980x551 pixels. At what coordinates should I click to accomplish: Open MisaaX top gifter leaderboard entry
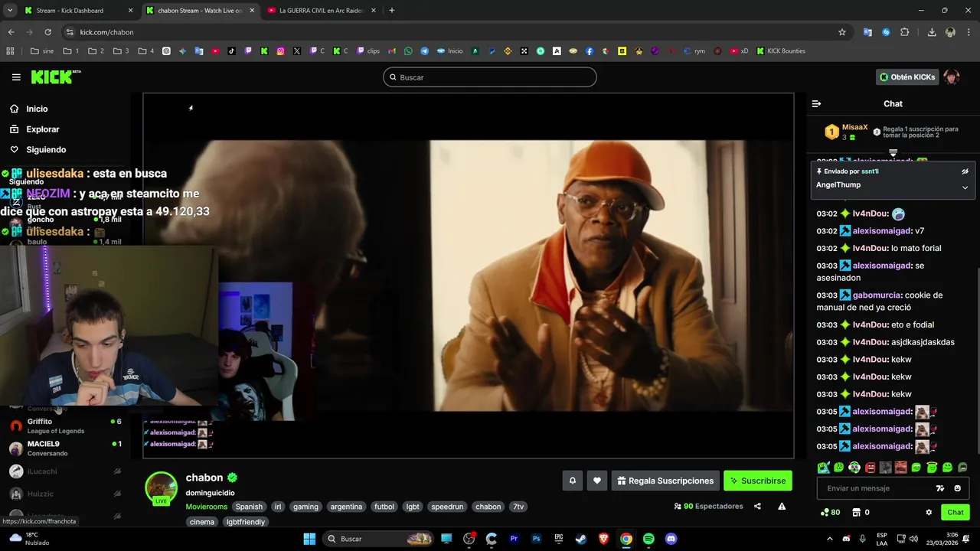(847, 132)
